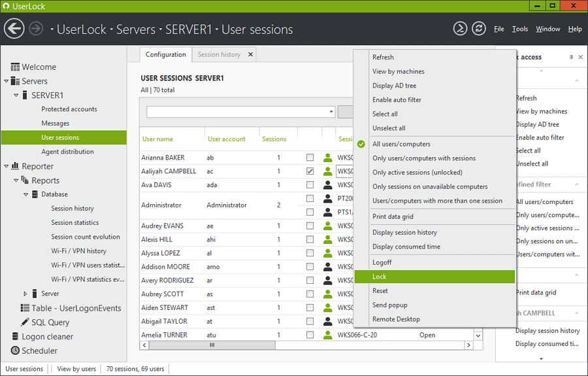588x376 pixels.
Task: Open the Scheduler item in sidebar
Action: [x=39, y=350]
